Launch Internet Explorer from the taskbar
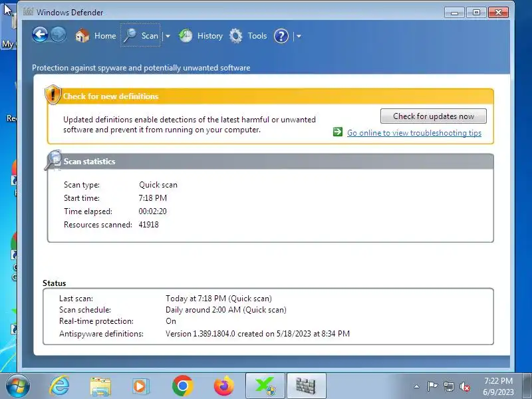This screenshot has width=532, height=399. pyautogui.click(x=60, y=386)
